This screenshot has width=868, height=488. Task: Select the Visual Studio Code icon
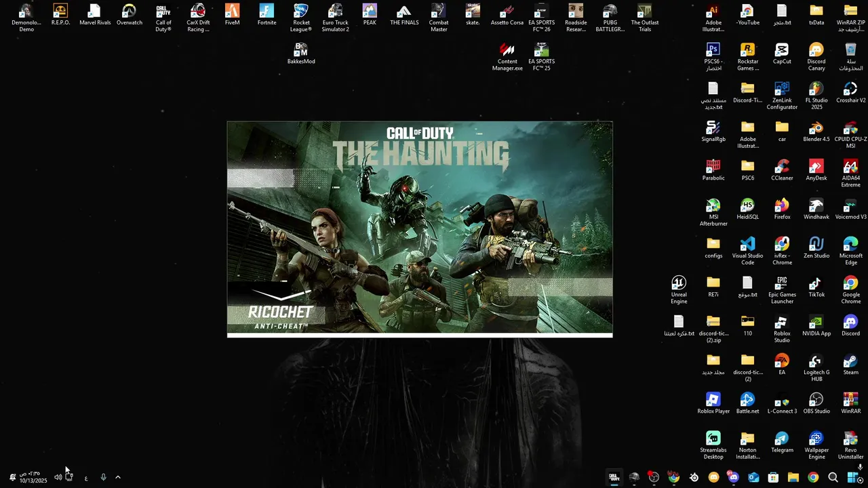[x=747, y=251]
